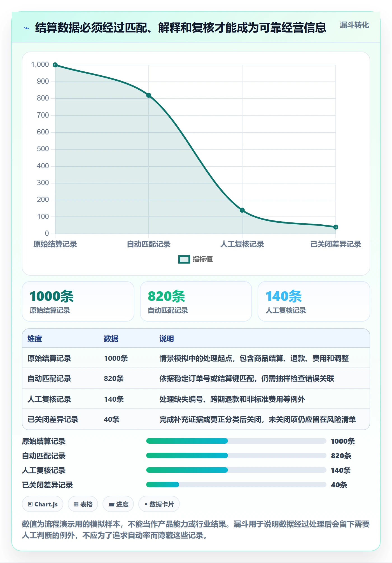Viewport: 392px width, 563px height.
Task: Select the chart point for 自动匹配记录
Action: pos(149,95)
